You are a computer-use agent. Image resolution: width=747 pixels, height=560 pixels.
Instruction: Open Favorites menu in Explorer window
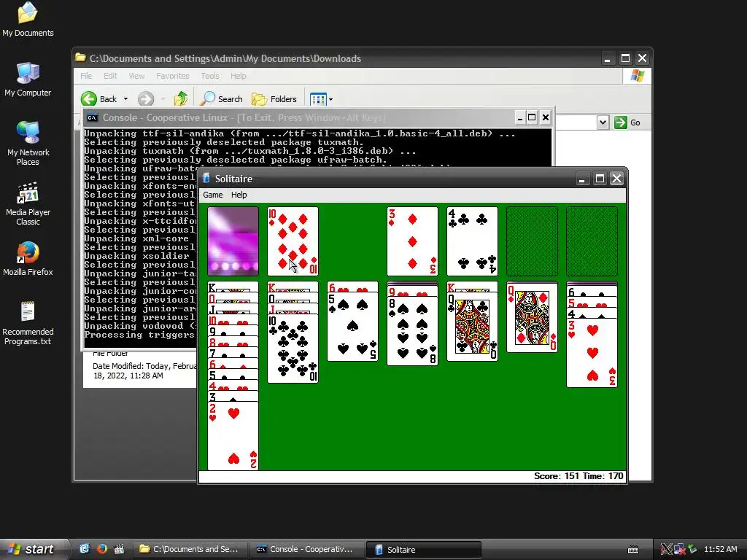172,76
